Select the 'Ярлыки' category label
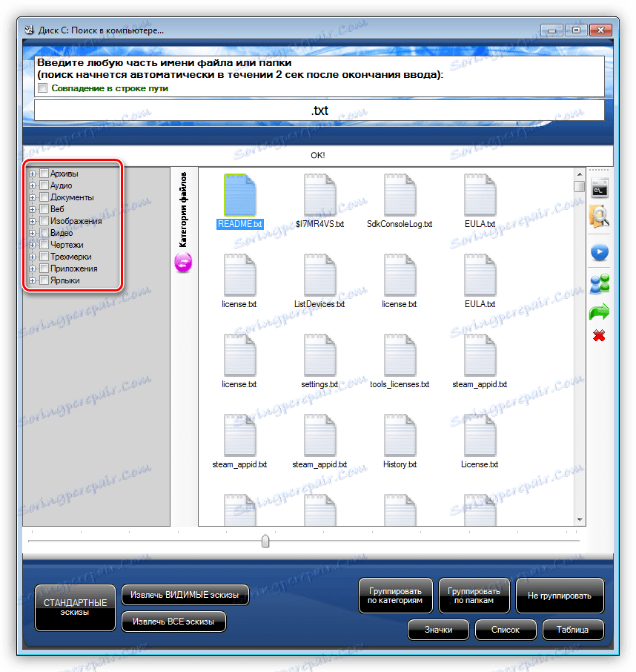The image size is (636, 672). tap(65, 280)
